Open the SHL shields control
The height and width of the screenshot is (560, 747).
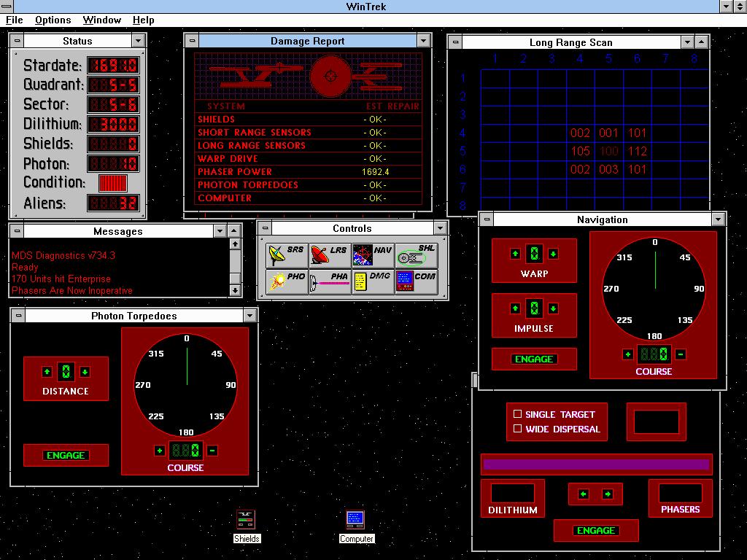tap(417, 256)
